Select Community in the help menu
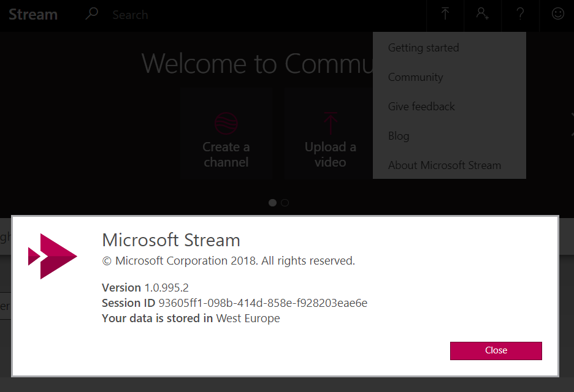574x392 pixels. point(415,77)
